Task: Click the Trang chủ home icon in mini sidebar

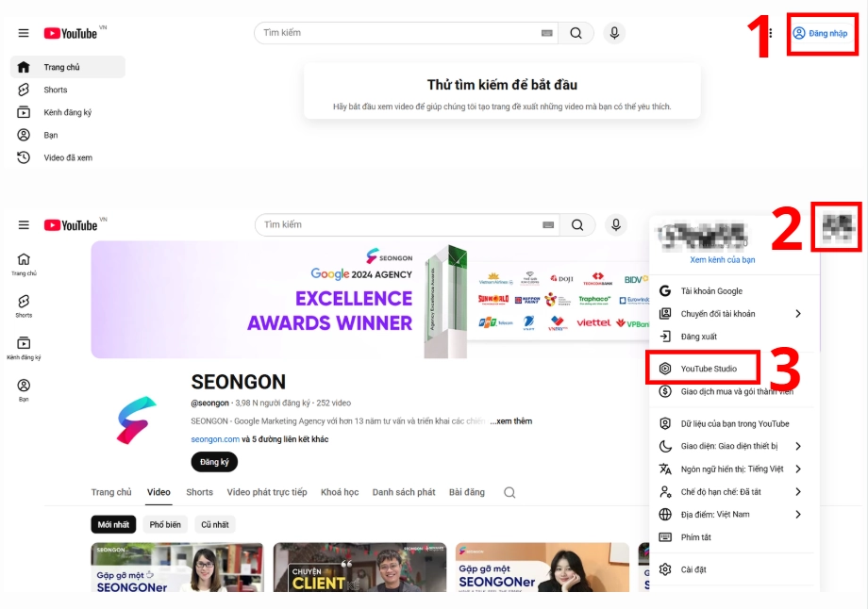Action: click(24, 264)
